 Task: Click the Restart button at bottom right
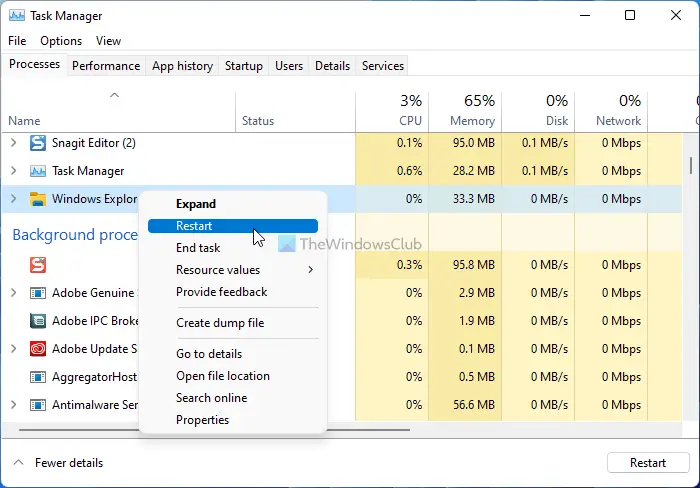[648, 463]
